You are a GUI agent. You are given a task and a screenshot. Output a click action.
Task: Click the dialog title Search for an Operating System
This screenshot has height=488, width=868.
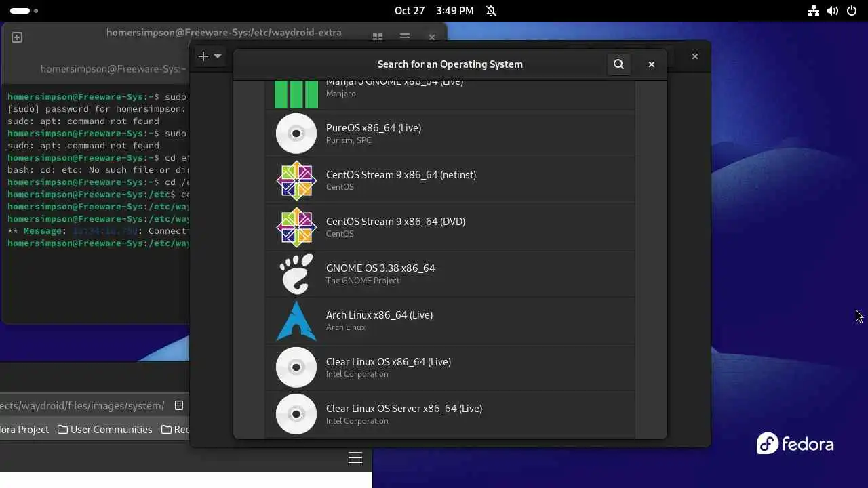click(x=450, y=64)
